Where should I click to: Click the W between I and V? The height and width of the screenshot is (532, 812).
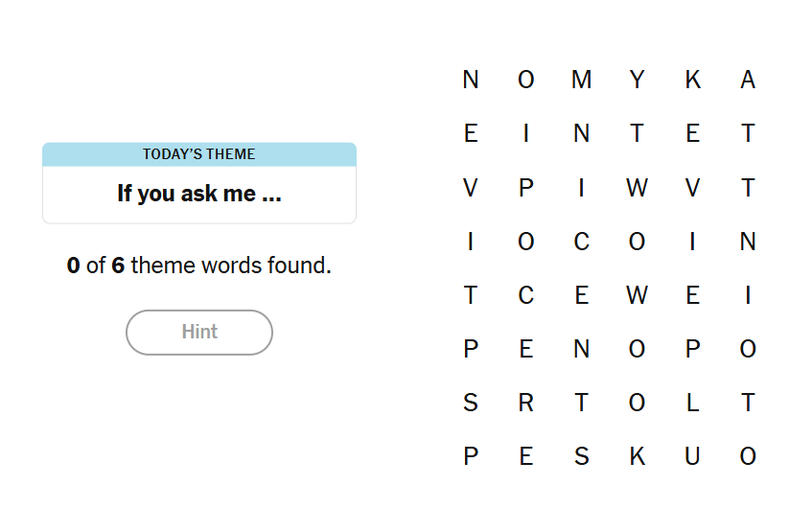click(637, 188)
